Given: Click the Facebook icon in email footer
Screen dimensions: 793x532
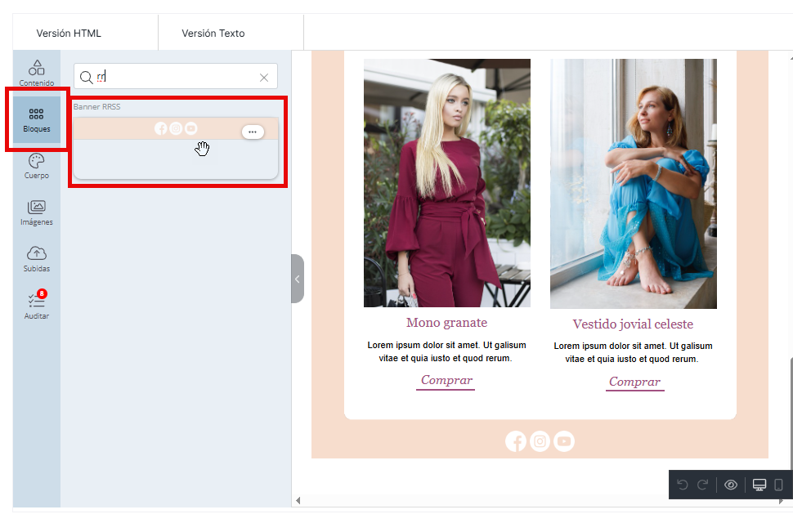Looking at the screenshot, I should point(516,441).
